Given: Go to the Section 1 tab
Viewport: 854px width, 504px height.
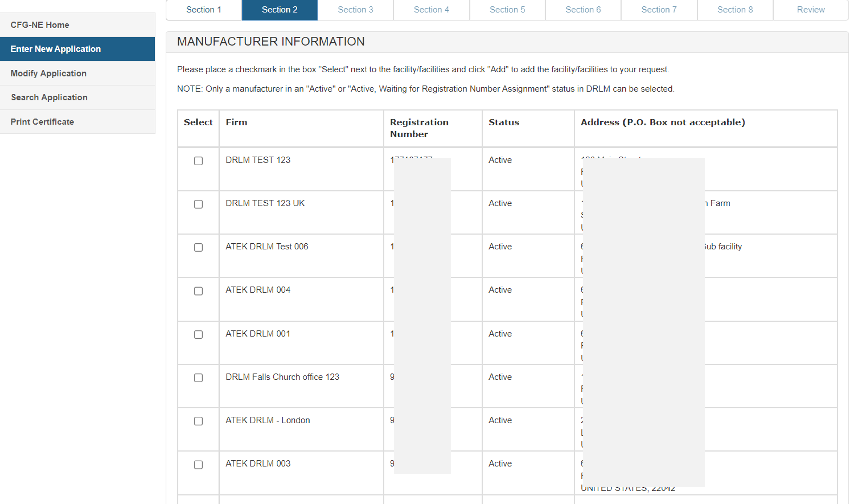Looking at the screenshot, I should tap(203, 10).
